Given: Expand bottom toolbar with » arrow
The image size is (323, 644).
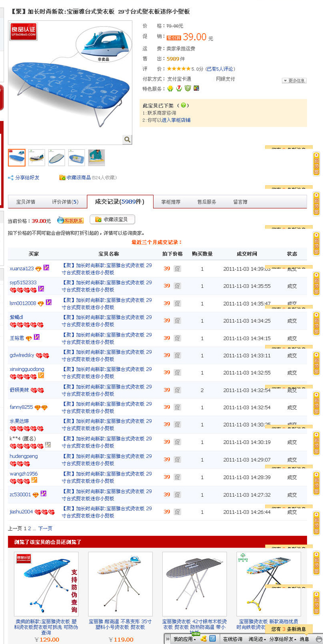Looking at the screenshot, I should click(167, 639).
